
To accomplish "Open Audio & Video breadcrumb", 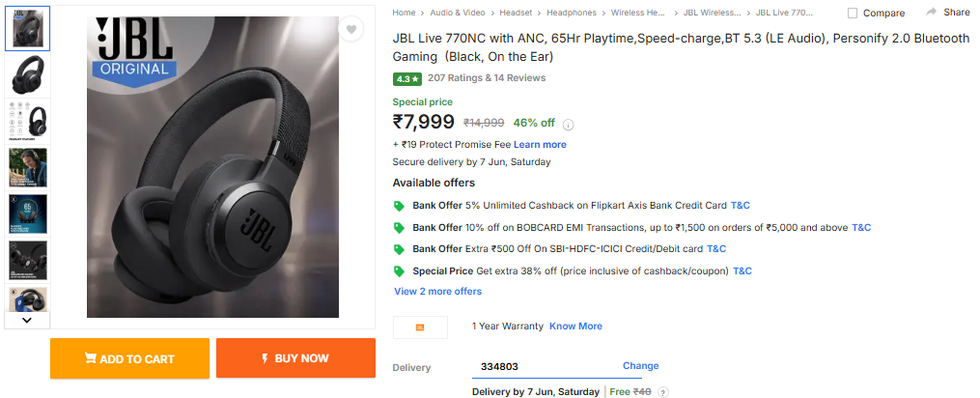I will (x=457, y=13).
